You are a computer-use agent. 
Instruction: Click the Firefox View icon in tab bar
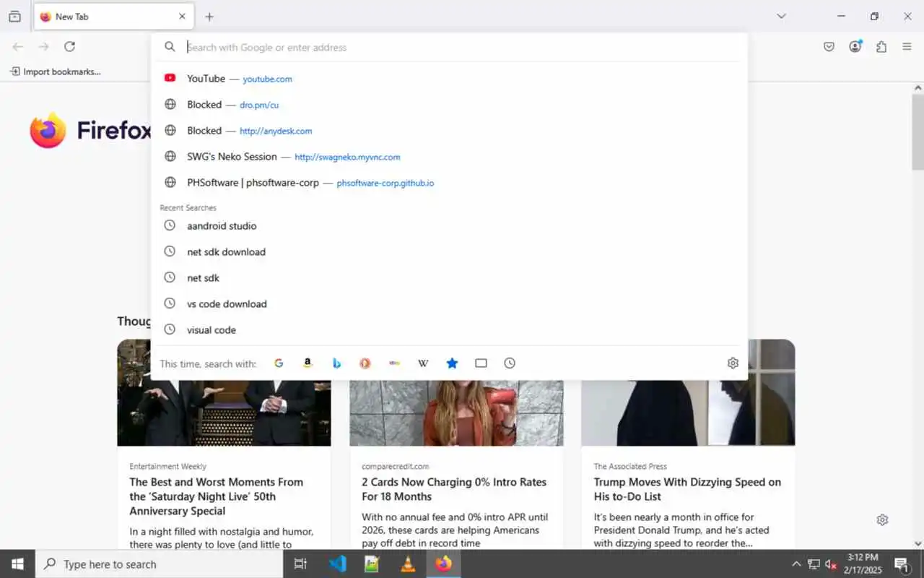tap(14, 17)
